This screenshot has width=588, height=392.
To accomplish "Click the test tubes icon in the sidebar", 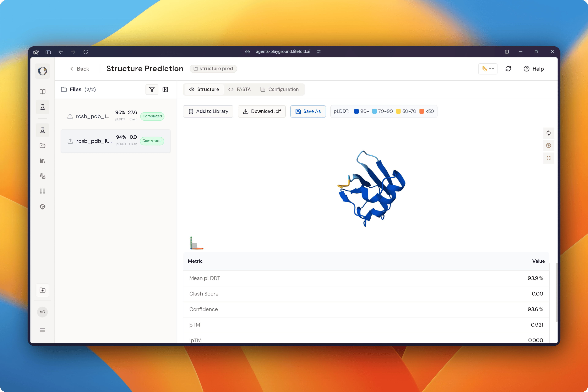I will click(x=43, y=191).
